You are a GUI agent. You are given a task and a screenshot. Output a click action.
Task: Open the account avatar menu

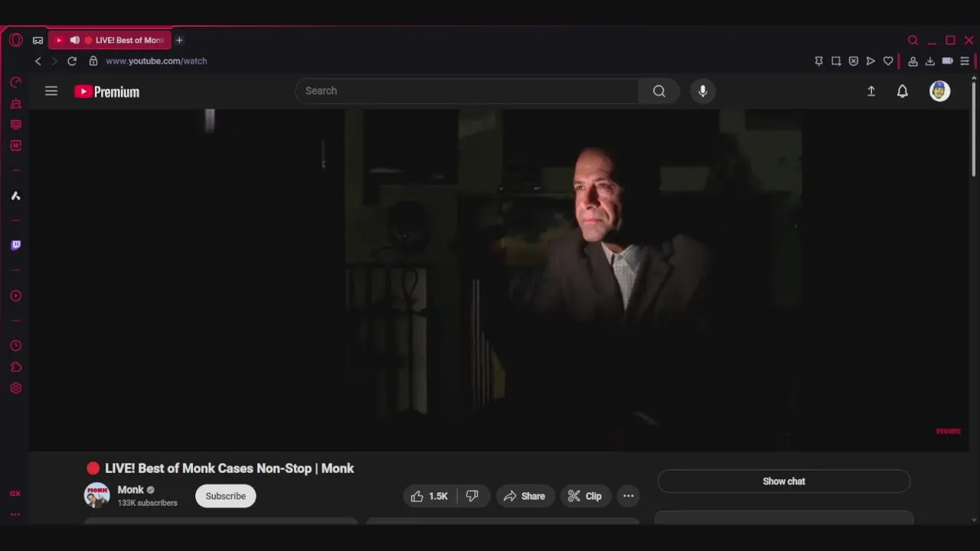939,91
